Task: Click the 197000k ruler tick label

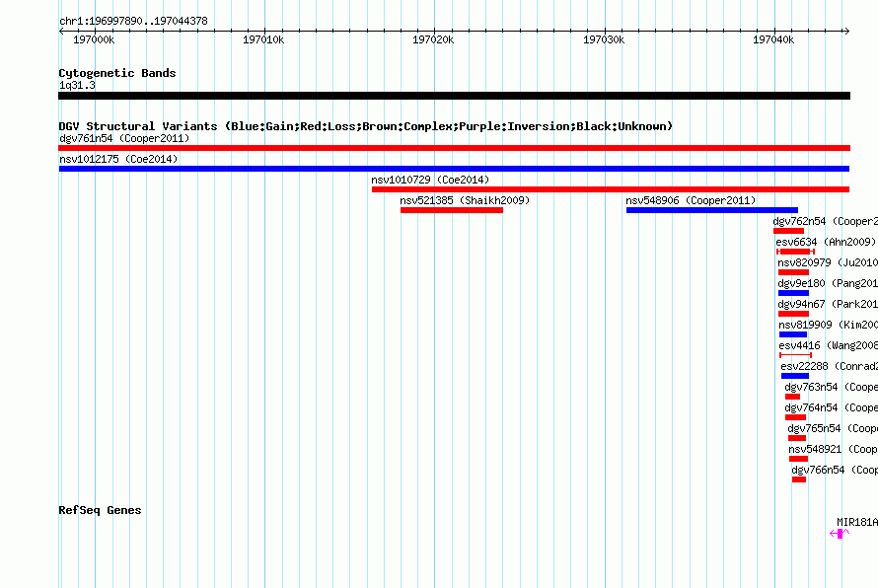Action: (x=94, y=39)
